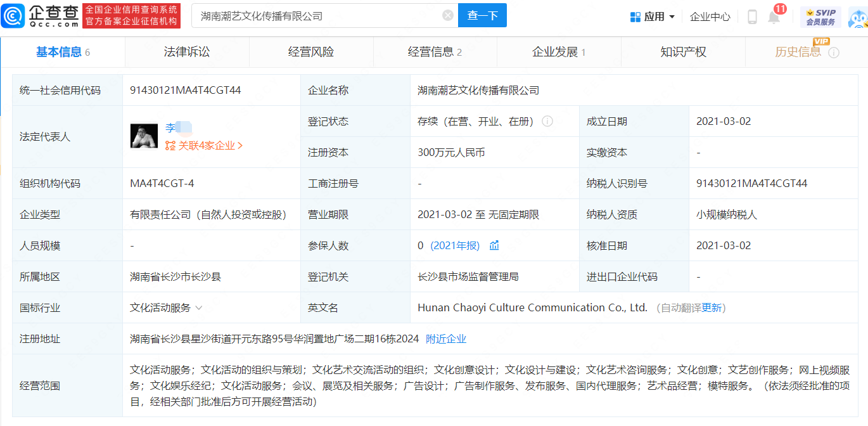Select credit code 91430121MA4T4CGT44 in first row
The height and width of the screenshot is (426, 868).
point(186,90)
